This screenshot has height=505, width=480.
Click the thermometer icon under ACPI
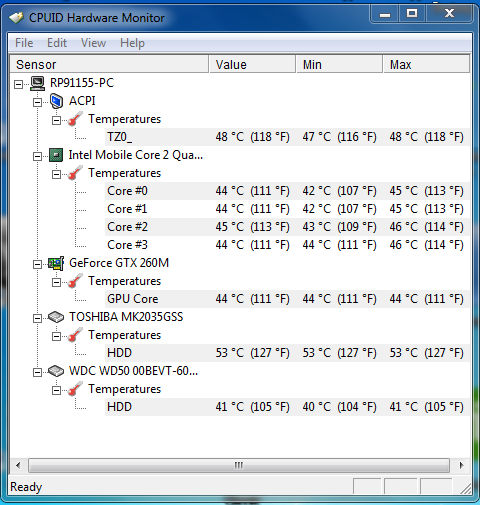pyautogui.click(x=75, y=119)
